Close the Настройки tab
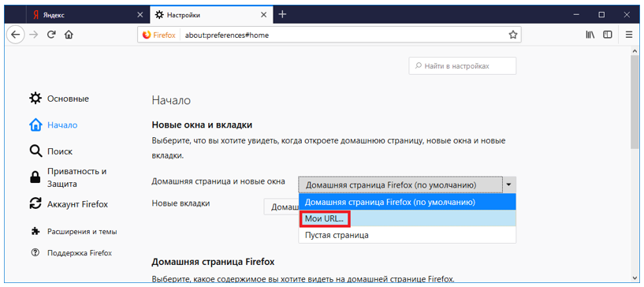This screenshot has width=644, height=287. [x=265, y=15]
